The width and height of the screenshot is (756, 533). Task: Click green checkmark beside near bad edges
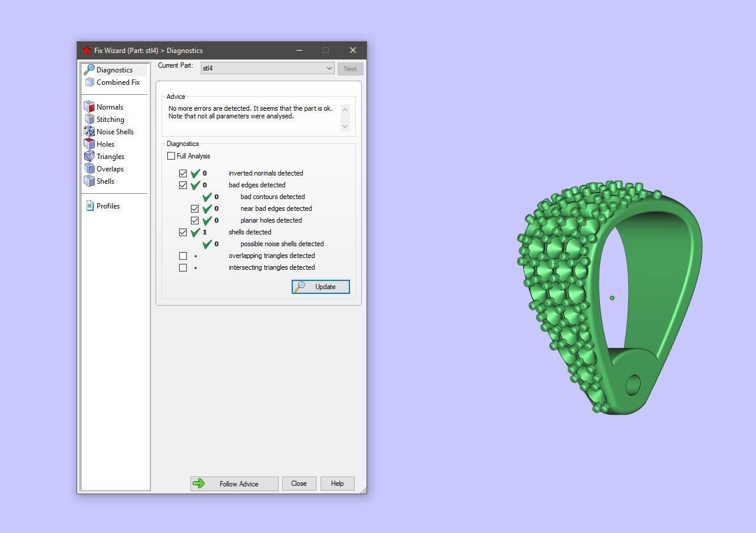(x=207, y=208)
